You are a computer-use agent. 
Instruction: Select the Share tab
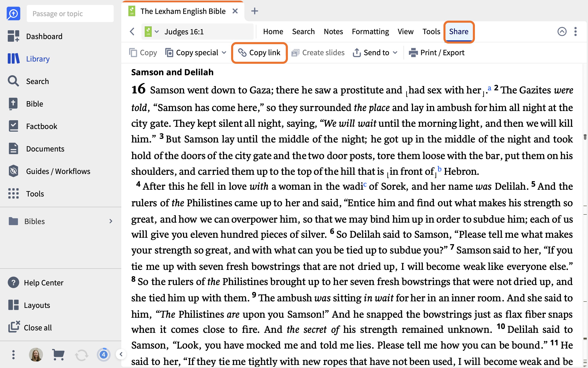(x=459, y=32)
